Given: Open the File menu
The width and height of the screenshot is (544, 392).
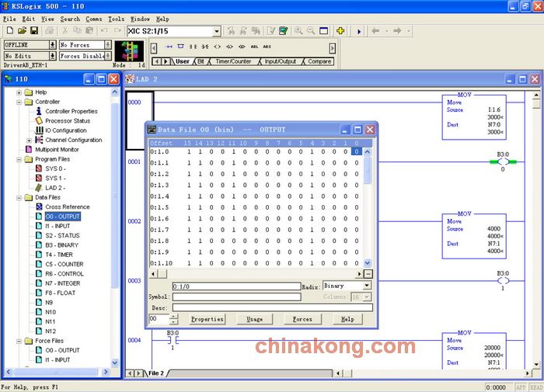Looking at the screenshot, I should pos(9,19).
